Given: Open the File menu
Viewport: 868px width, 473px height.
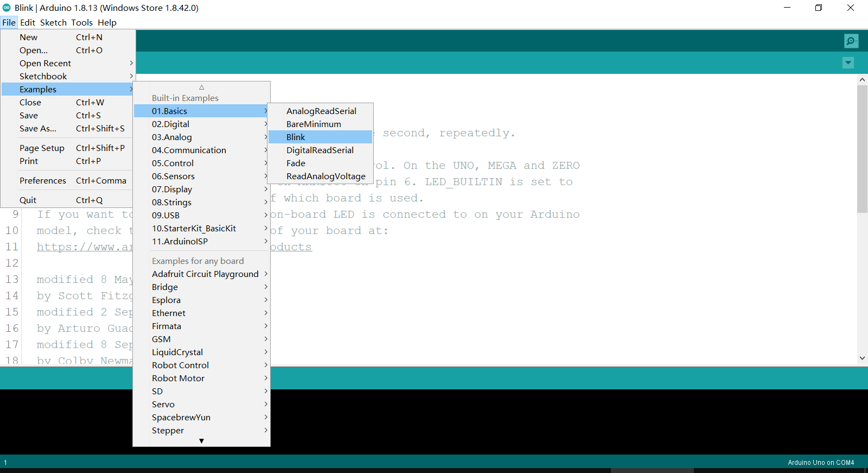Looking at the screenshot, I should pos(9,22).
